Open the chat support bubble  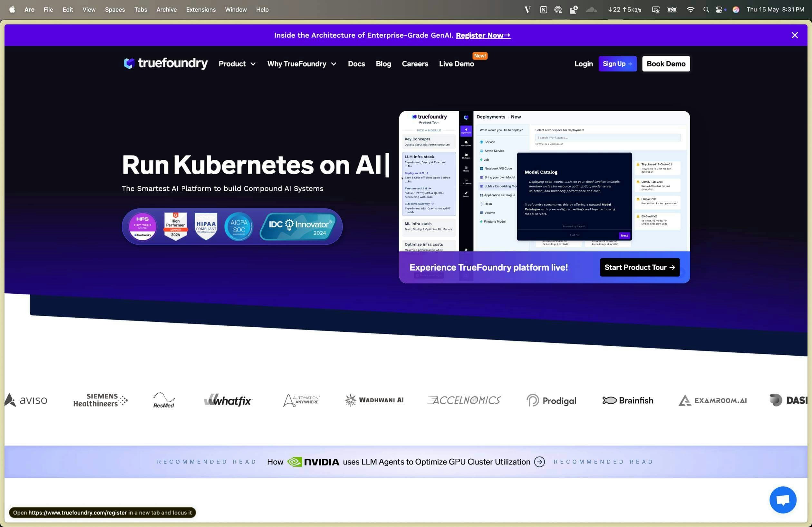(x=783, y=500)
